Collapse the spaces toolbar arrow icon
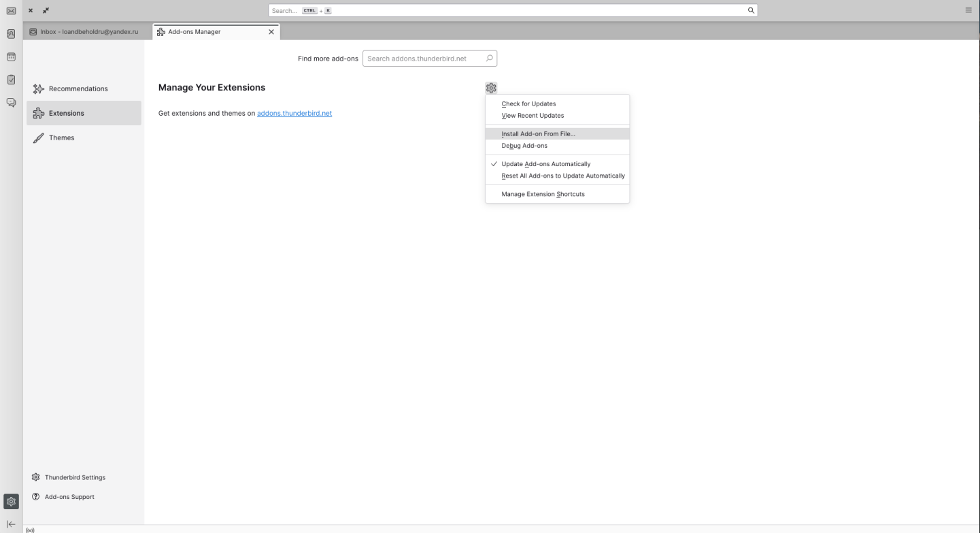980x533 pixels. tap(11, 524)
